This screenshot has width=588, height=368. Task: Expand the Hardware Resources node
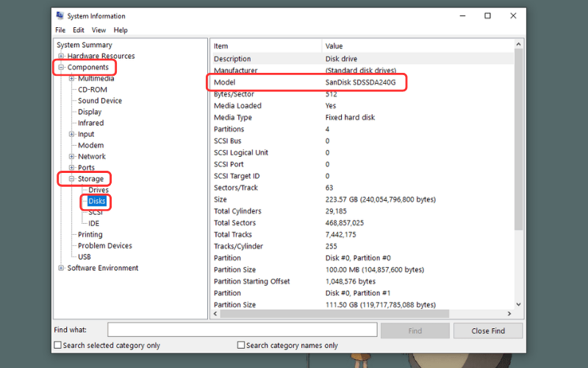click(61, 57)
